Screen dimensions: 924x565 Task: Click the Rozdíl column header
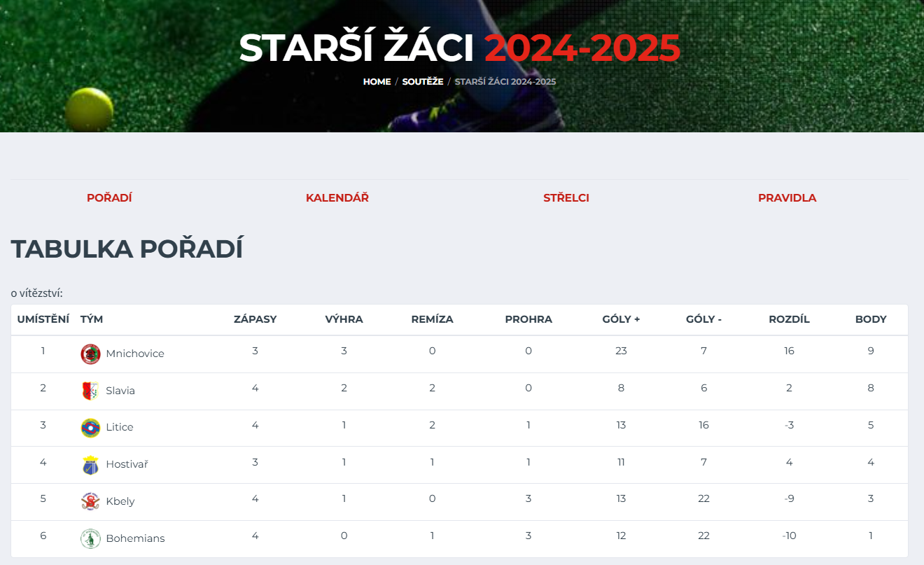(789, 319)
